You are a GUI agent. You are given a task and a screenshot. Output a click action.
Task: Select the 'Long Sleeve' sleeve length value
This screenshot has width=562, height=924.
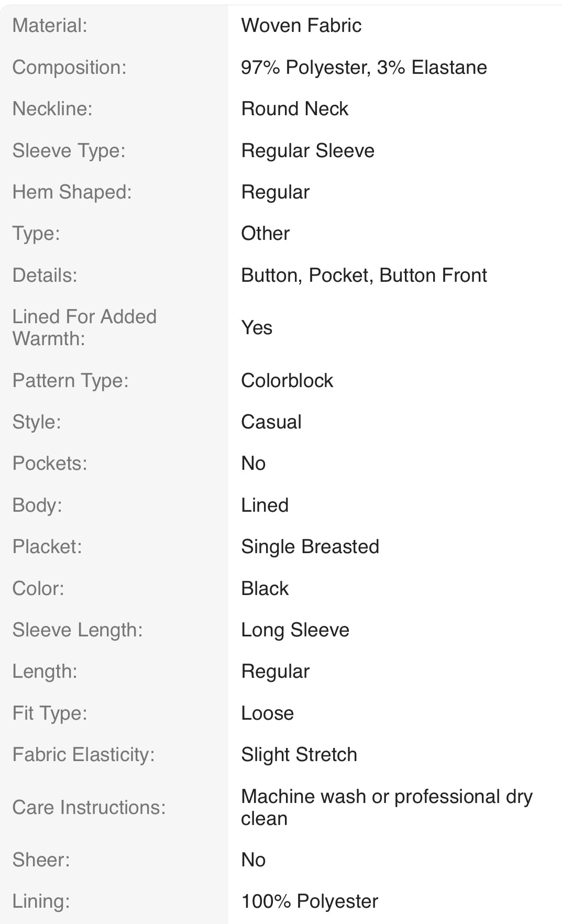295,630
